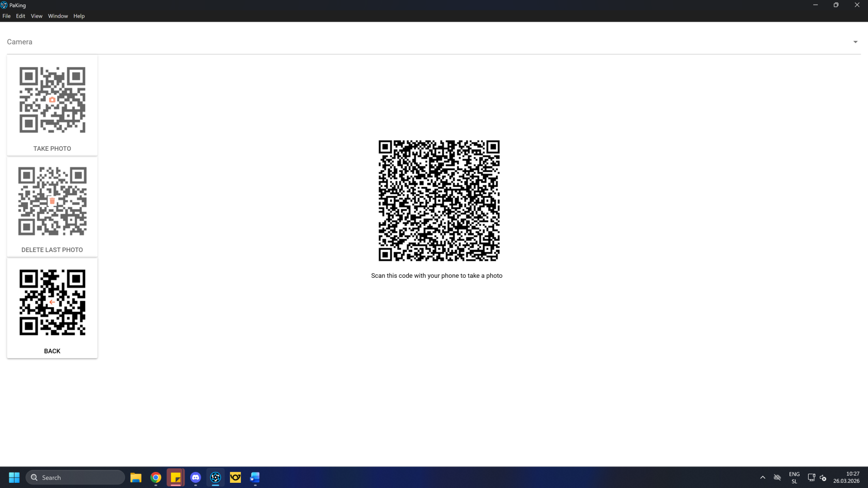Open the File menu
This screenshot has width=868, height=488.
(7, 16)
